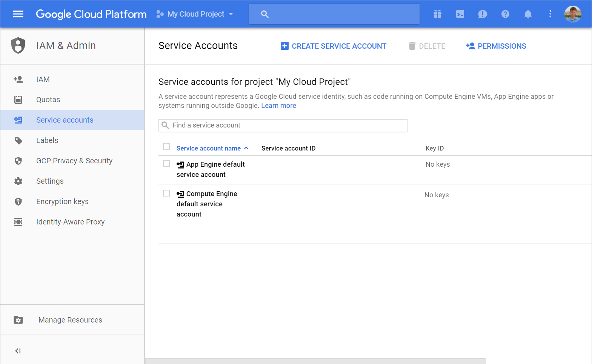Screen dimensions: 592x364
Task: Click CREATE SERVICE ACCOUNT button
Action: (x=334, y=46)
